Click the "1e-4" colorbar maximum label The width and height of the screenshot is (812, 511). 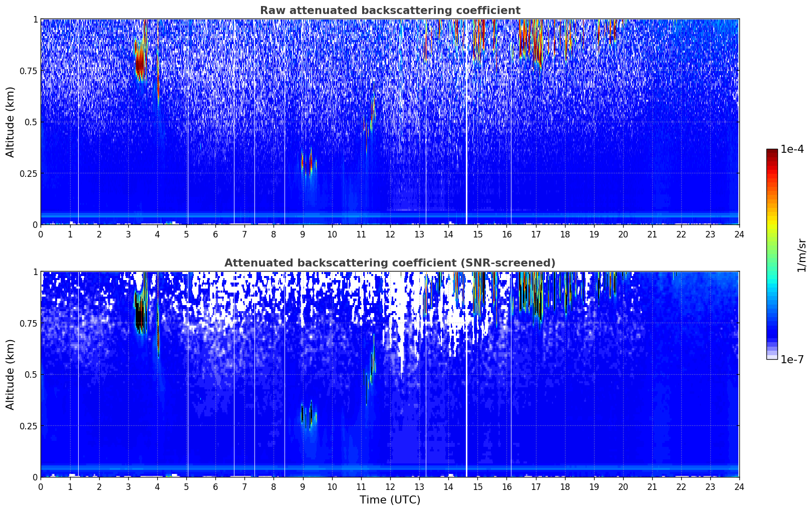[x=792, y=149]
